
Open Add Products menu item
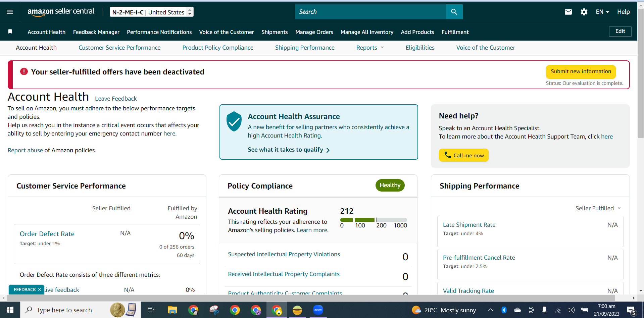pyautogui.click(x=417, y=32)
